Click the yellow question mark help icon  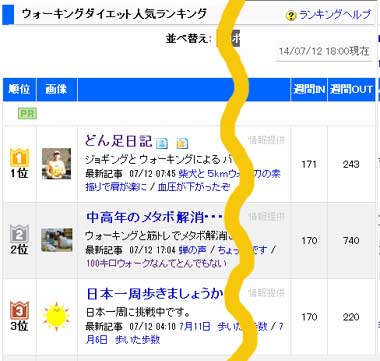tap(291, 16)
